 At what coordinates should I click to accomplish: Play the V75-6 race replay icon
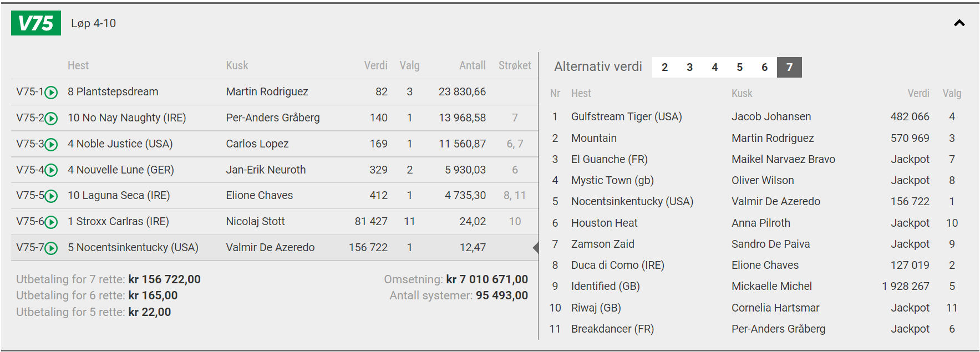(51, 222)
